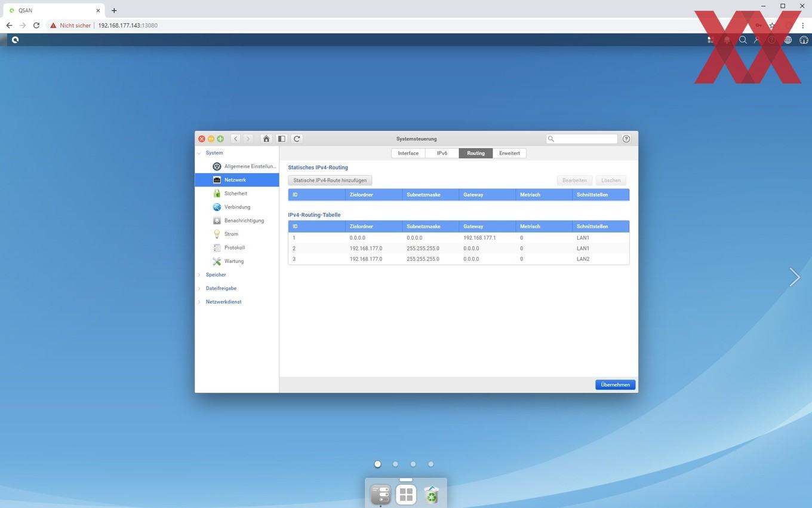Click the Bearbeiten button

(574, 180)
